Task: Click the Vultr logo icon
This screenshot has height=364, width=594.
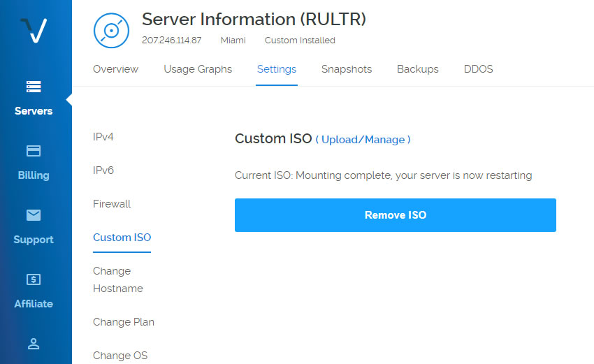Action: point(34,30)
